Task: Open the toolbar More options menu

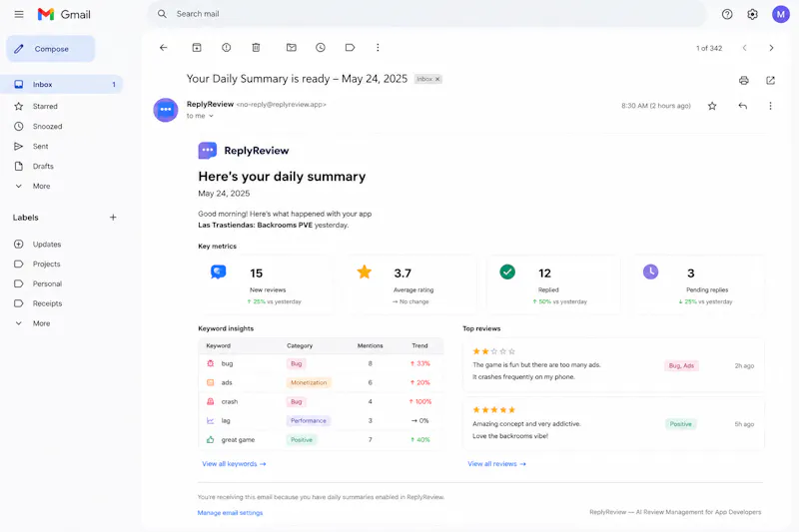Action: [x=378, y=47]
